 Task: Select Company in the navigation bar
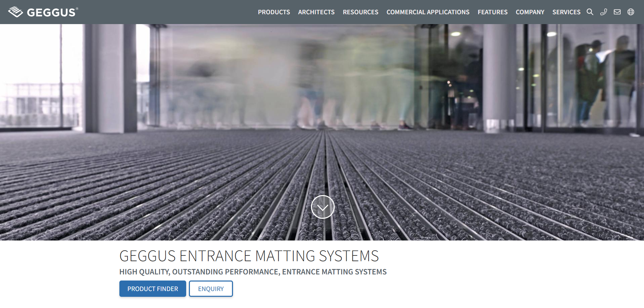530,12
